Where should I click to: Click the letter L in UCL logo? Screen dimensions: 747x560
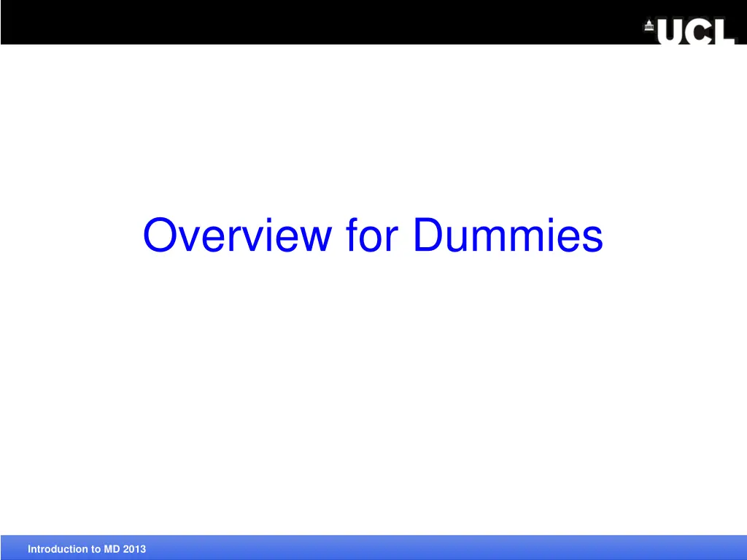coord(723,32)
